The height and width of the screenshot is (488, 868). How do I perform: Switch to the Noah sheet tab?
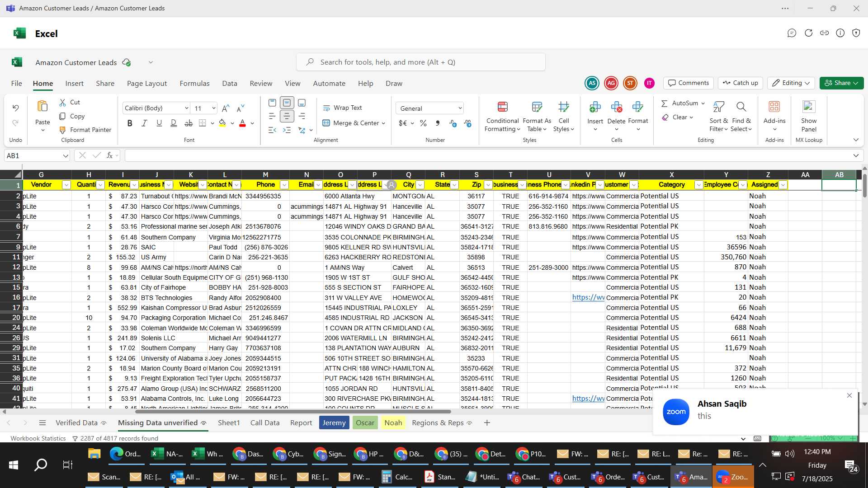pos(393,423)
